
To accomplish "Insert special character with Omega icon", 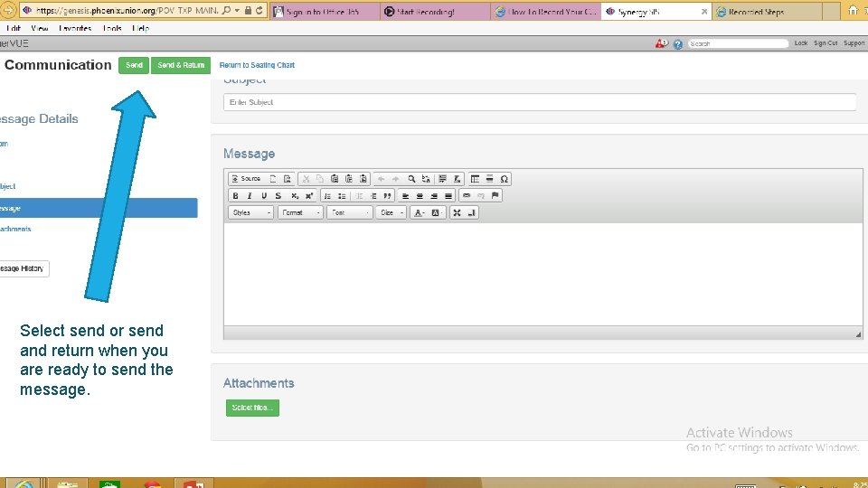I will coord(504,179).
